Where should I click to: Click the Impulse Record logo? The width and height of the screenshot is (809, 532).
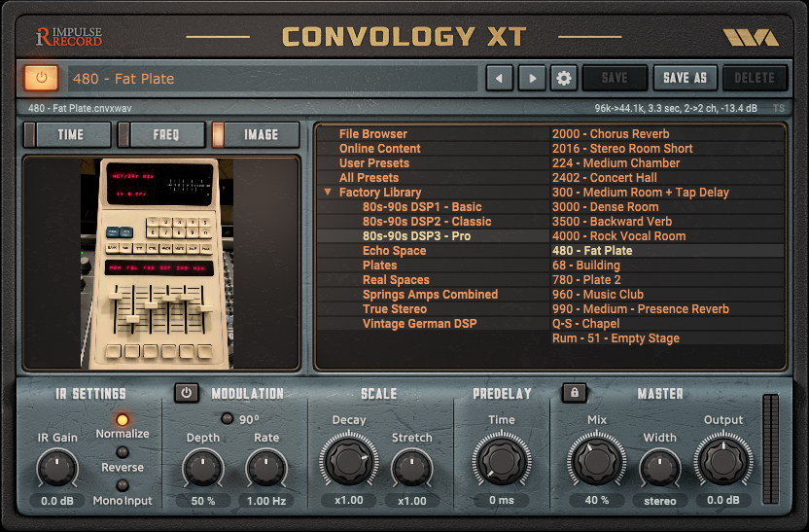tap(69, 36)
